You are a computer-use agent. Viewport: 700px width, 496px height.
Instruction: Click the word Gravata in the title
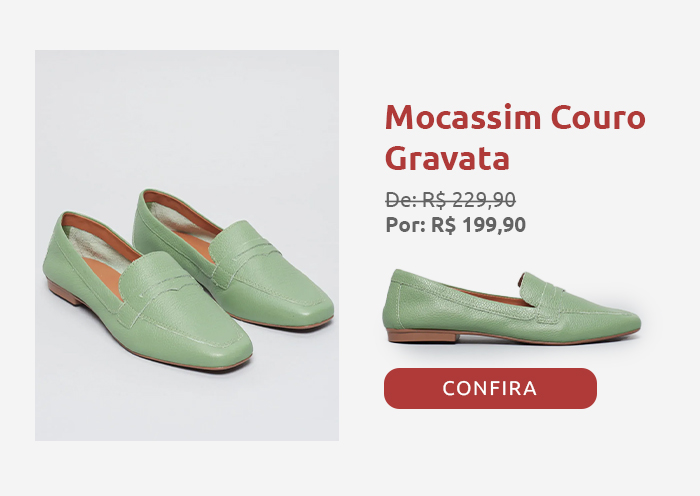click(x=447, y=158)
